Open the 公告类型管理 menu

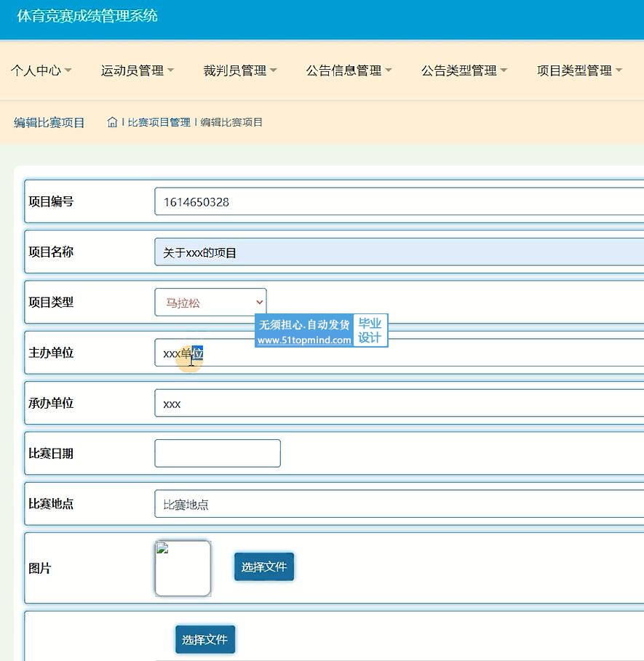point(464,70)
